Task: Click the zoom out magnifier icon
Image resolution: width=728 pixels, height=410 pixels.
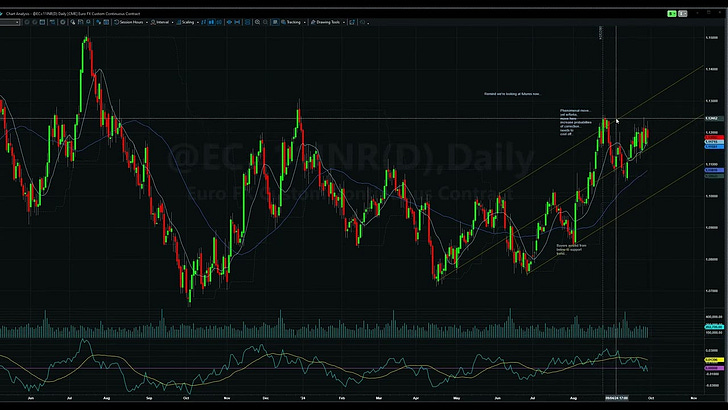Action: point(265,22)
